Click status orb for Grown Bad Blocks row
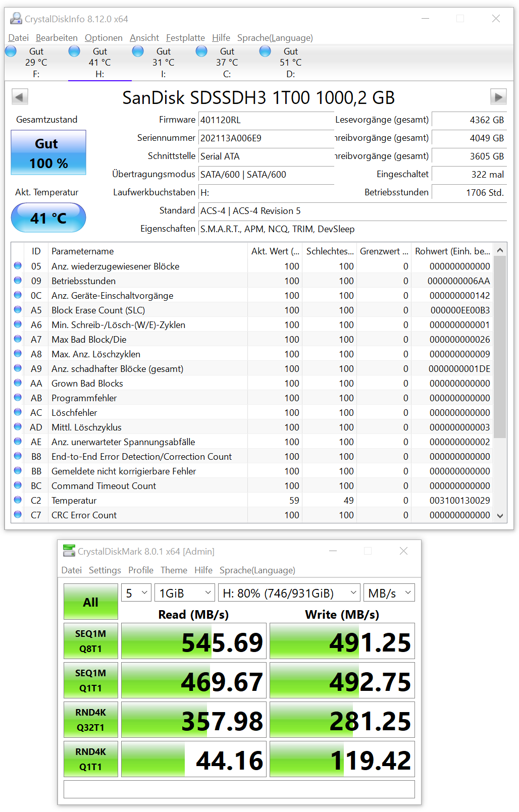The width and height of the screenshot is (519, 812). click(x=18, y=383)
